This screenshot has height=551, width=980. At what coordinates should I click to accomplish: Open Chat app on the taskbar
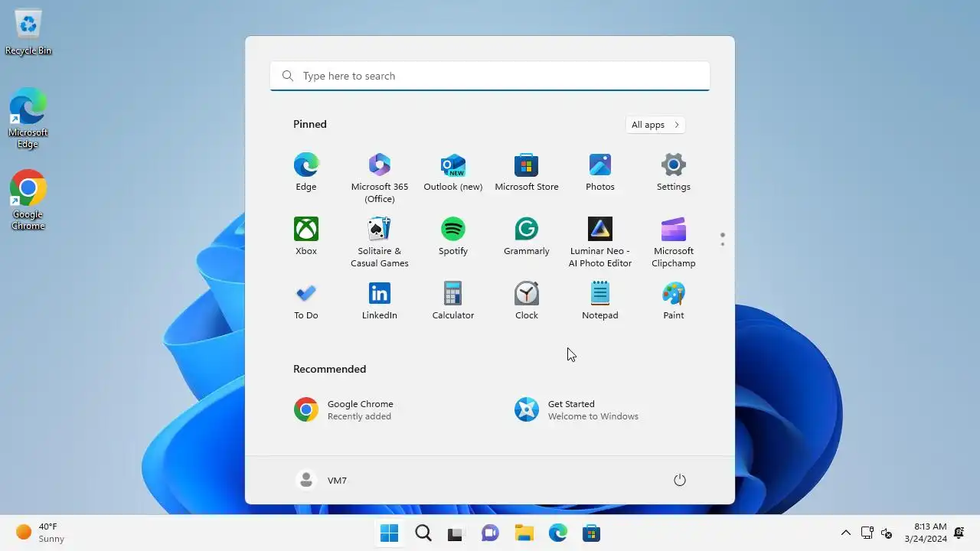(490, 533)
